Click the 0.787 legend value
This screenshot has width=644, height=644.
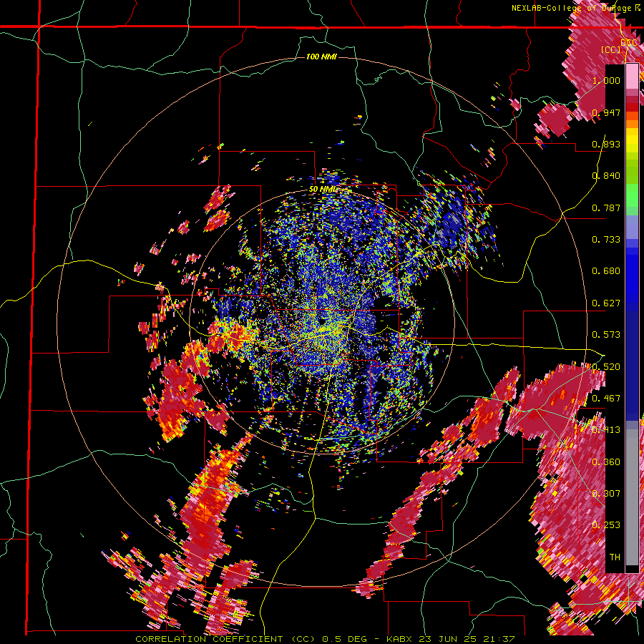(x=606, y=208)
